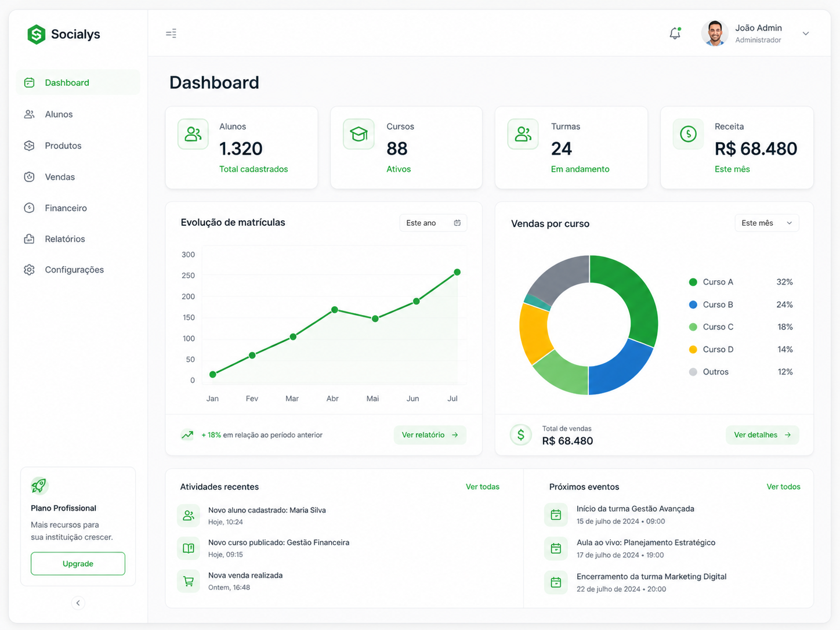The height and width of the screenshot is (630, 840).
Task: Click calendar icon for Aula ao vivo event
Action: 556,548
